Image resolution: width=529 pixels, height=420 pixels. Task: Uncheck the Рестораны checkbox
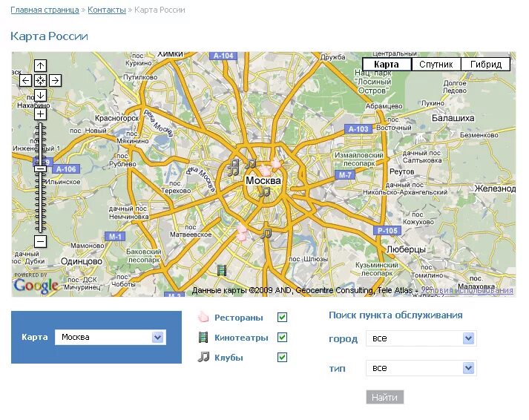tap(283, 317)
